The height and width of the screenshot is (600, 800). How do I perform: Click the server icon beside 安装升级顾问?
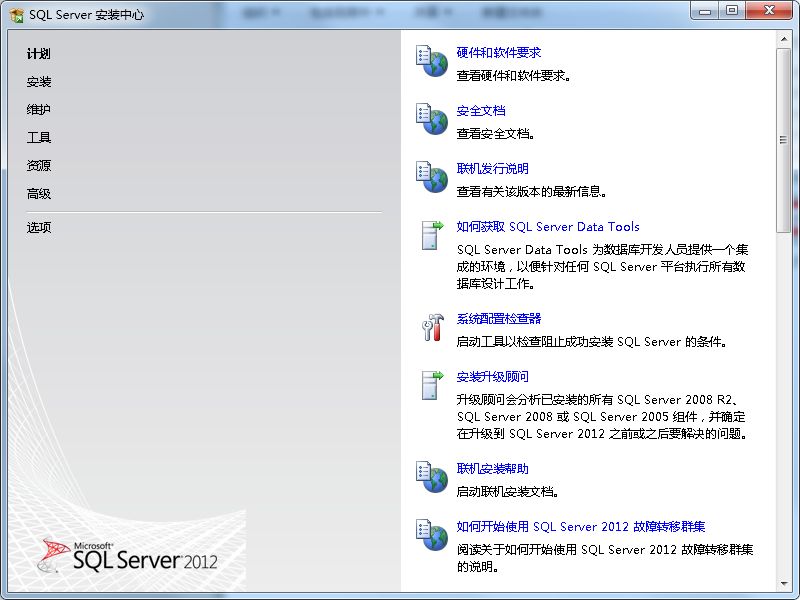coord(432,385)
